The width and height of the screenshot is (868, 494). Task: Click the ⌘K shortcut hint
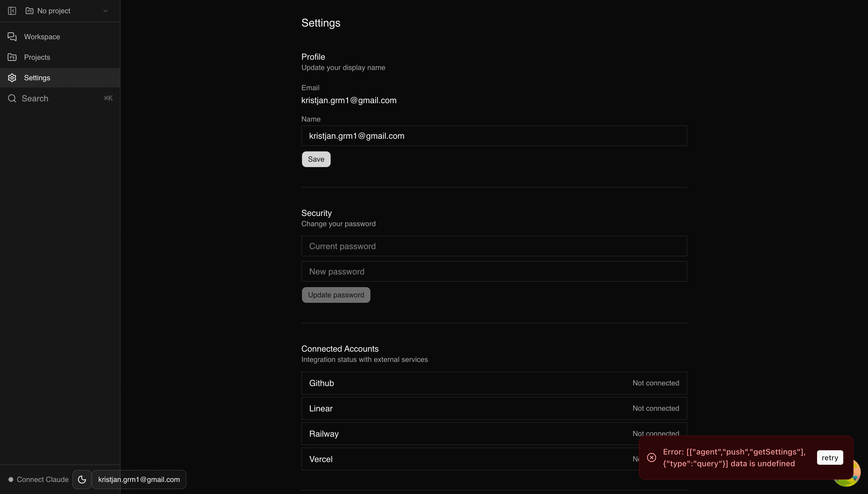(108, 98)
